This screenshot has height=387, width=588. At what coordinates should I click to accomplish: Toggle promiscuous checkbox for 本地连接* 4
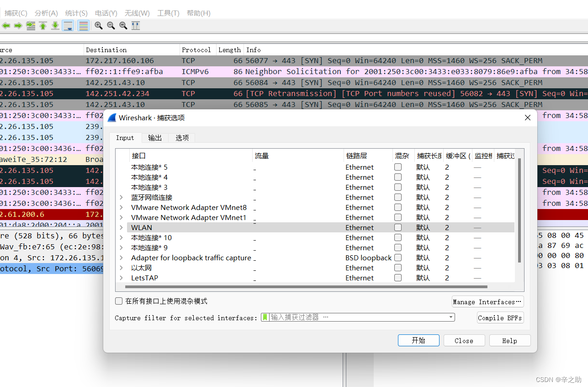(398, 177)
